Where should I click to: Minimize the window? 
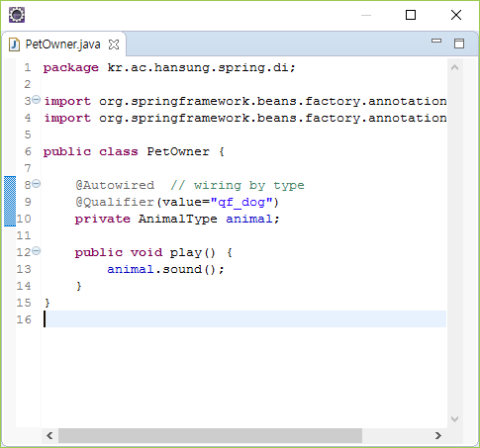(x=366, y=15)
